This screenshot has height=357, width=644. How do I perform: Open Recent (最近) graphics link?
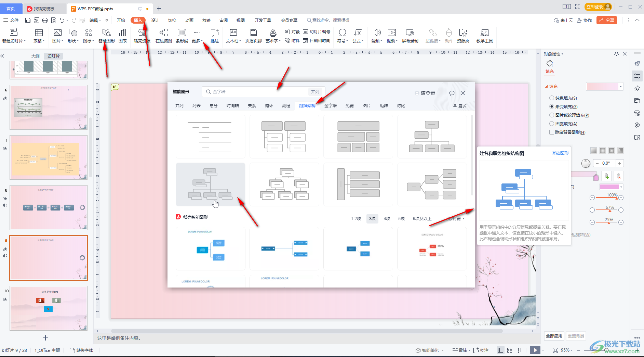(460, 106)
